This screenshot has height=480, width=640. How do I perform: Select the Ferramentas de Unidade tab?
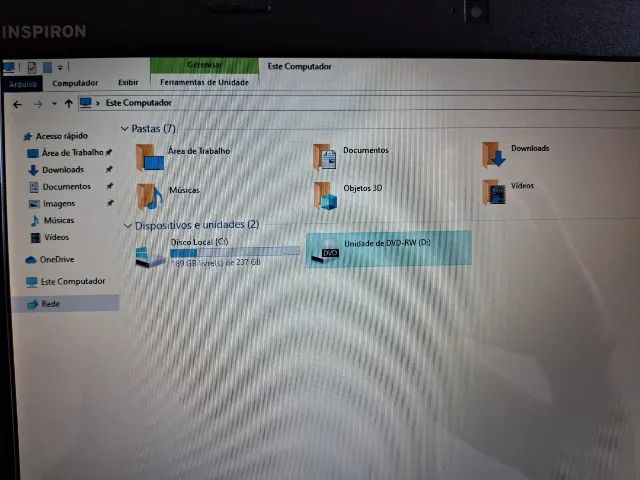point(204,82)
